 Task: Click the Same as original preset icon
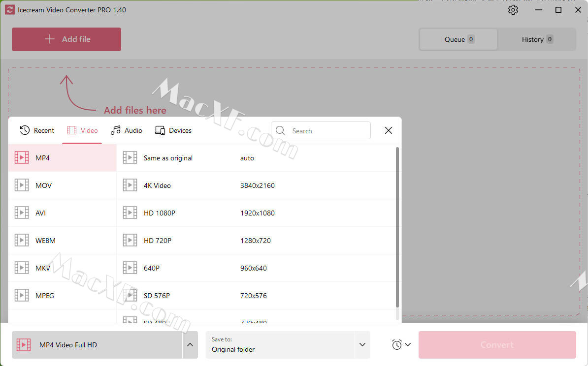[130, 158]
